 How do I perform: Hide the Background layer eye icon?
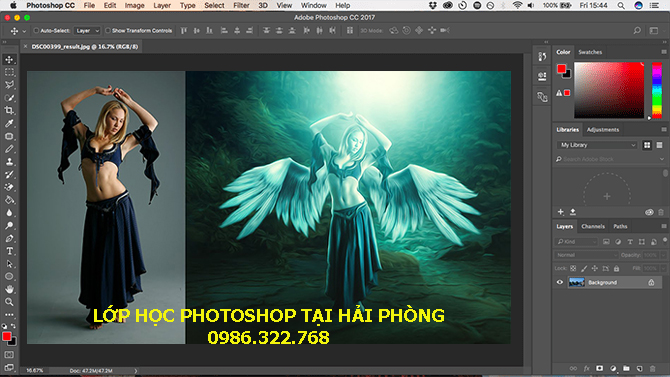[559, 282]
